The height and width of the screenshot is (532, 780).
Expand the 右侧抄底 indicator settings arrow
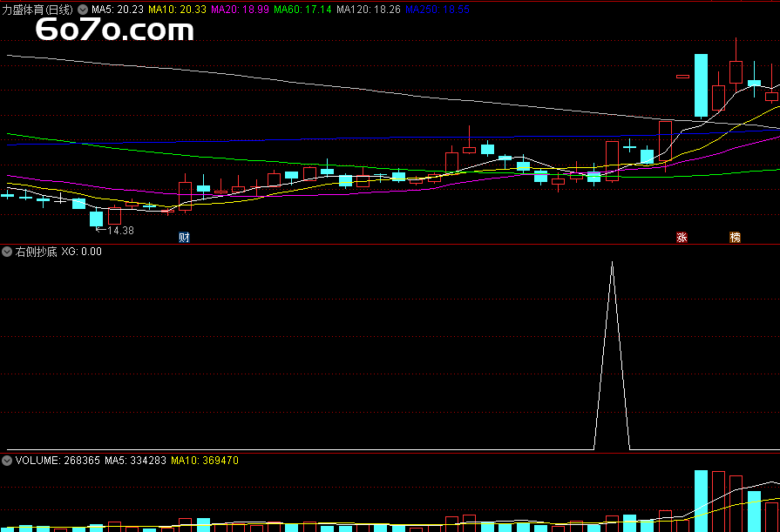pyautogui.click(x=7, y=252)
